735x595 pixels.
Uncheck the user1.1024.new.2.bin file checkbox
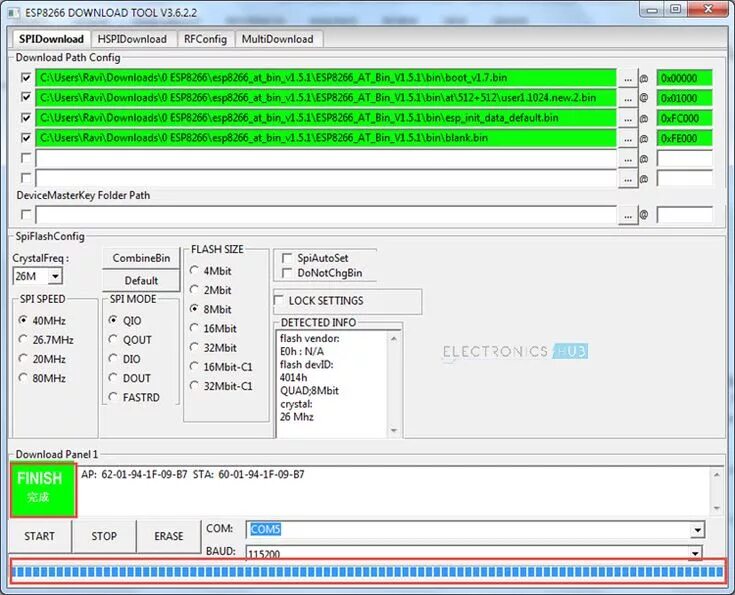pos(26,97)
